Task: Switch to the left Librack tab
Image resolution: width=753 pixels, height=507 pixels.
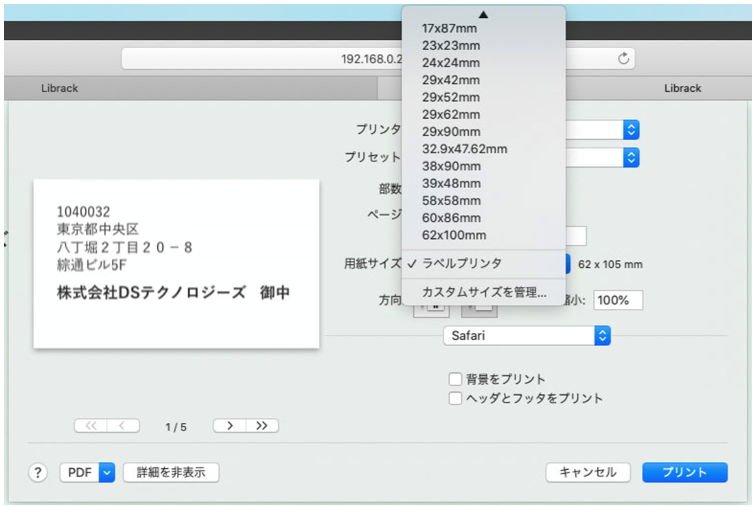Action: pos(60,88)
